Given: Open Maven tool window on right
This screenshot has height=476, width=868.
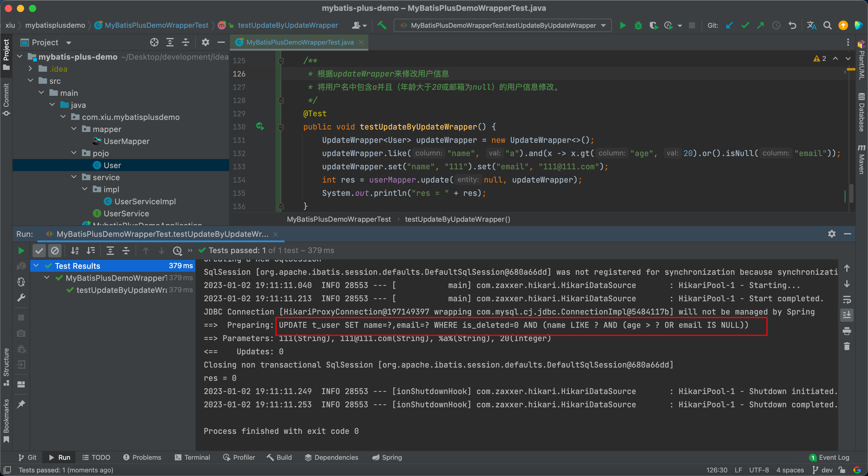Looking at the screenshot, I should (x=861, y=159).
